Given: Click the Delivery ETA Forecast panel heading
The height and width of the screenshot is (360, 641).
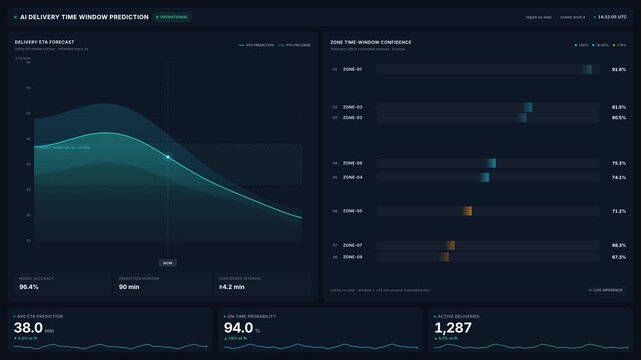Looking at the screenshot, I should [45, 42].
